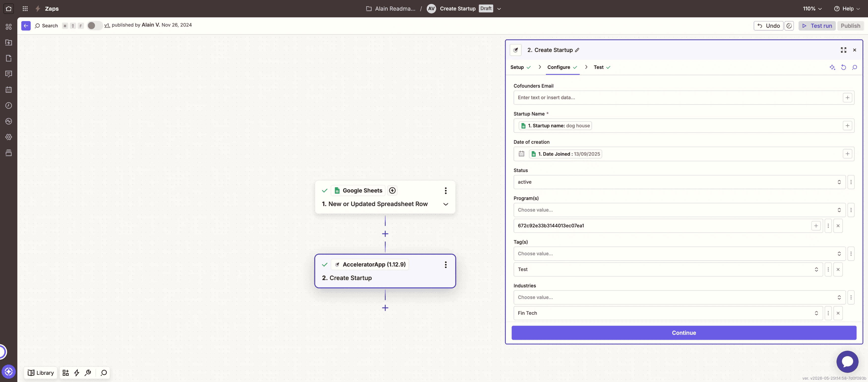This screenshot has height=382, width=868.
Task: Insert data into Startup Name field
Action: coord(847,125)
